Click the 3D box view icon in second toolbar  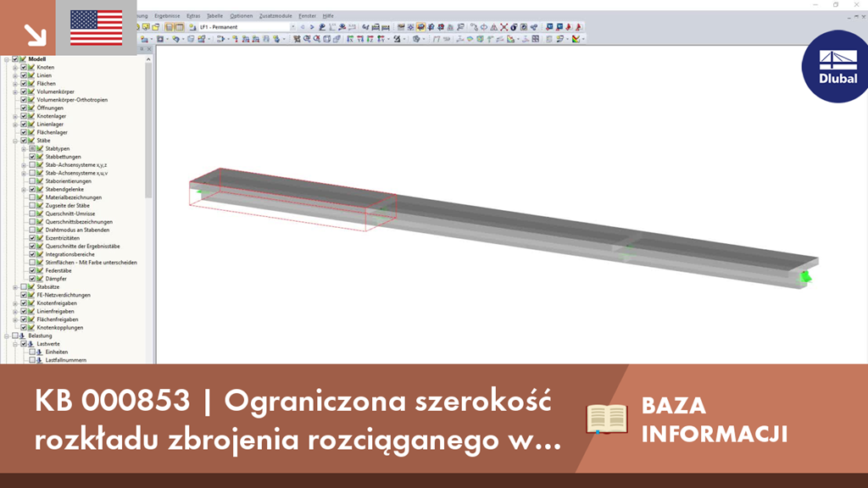point(326,39)
